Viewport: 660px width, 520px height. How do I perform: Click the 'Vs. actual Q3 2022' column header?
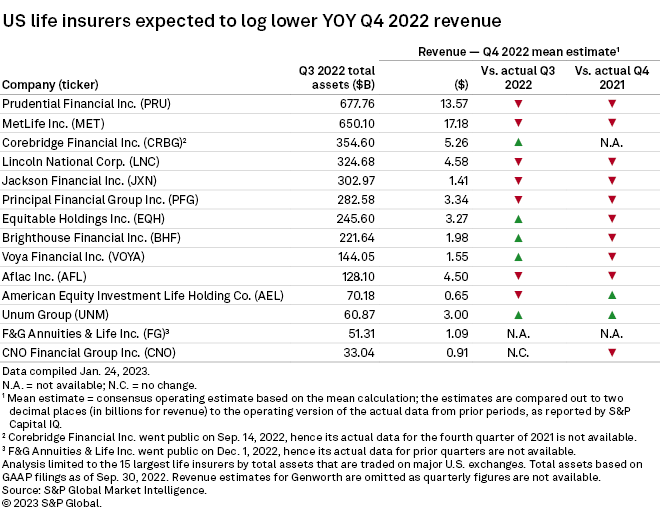[x=518, y=77]
